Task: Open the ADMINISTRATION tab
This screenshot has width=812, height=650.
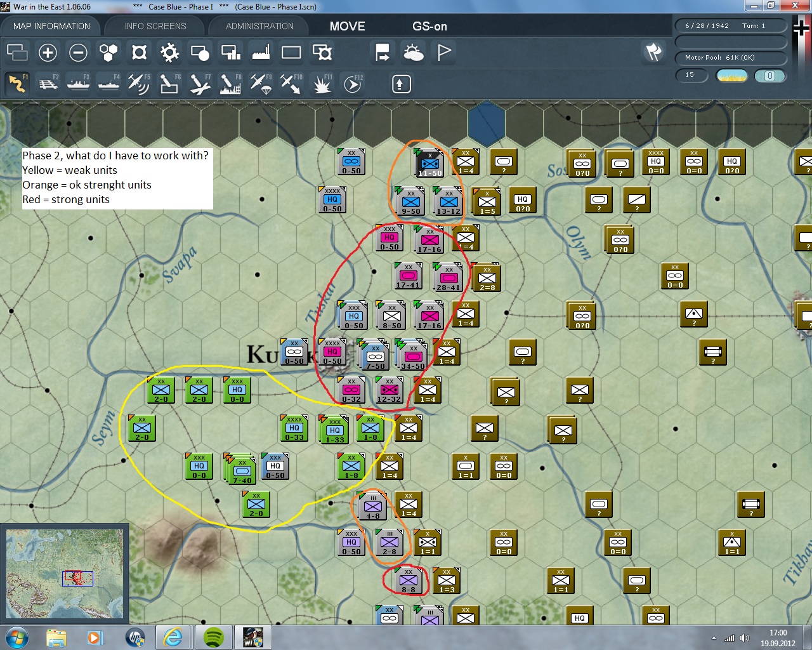Action: [259, 26]
